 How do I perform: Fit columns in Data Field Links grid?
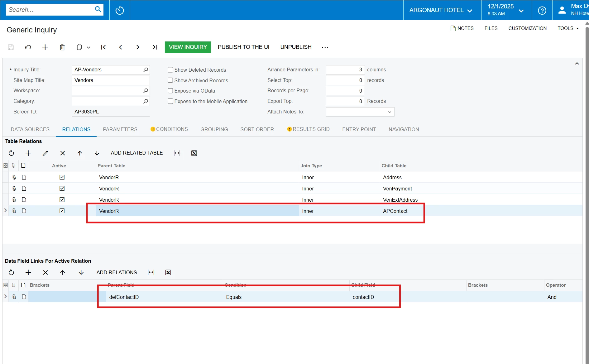pos(151,273)
